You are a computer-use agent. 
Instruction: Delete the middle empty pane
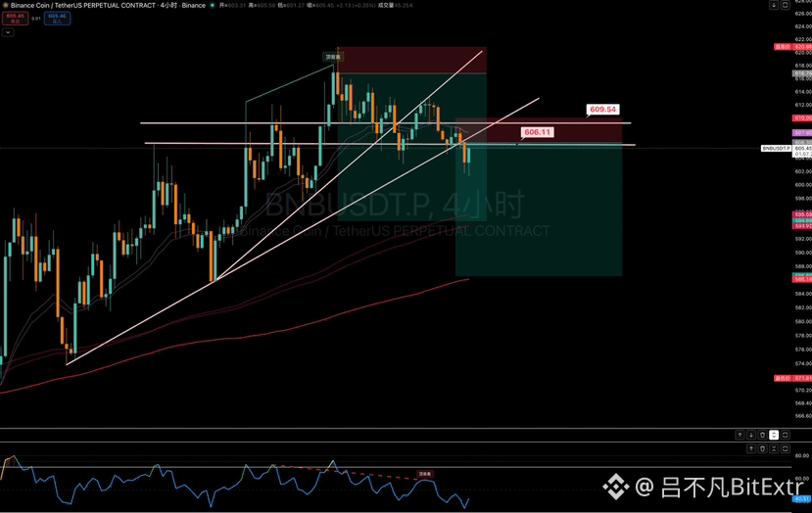pyautogui.click(x=763, y=435)
